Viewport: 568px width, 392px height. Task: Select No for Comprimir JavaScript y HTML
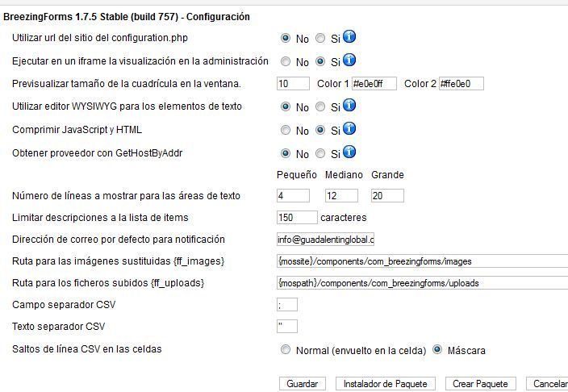[286, 130]
